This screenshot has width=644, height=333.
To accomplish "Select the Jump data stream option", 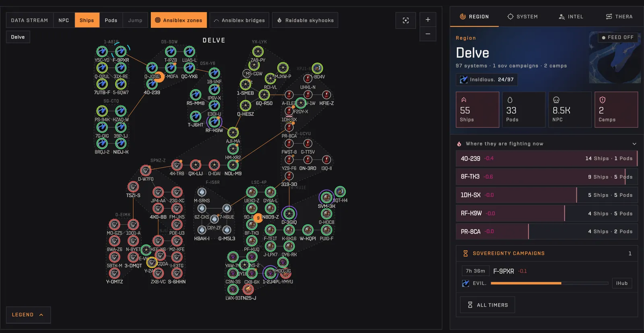I will 135,20.
